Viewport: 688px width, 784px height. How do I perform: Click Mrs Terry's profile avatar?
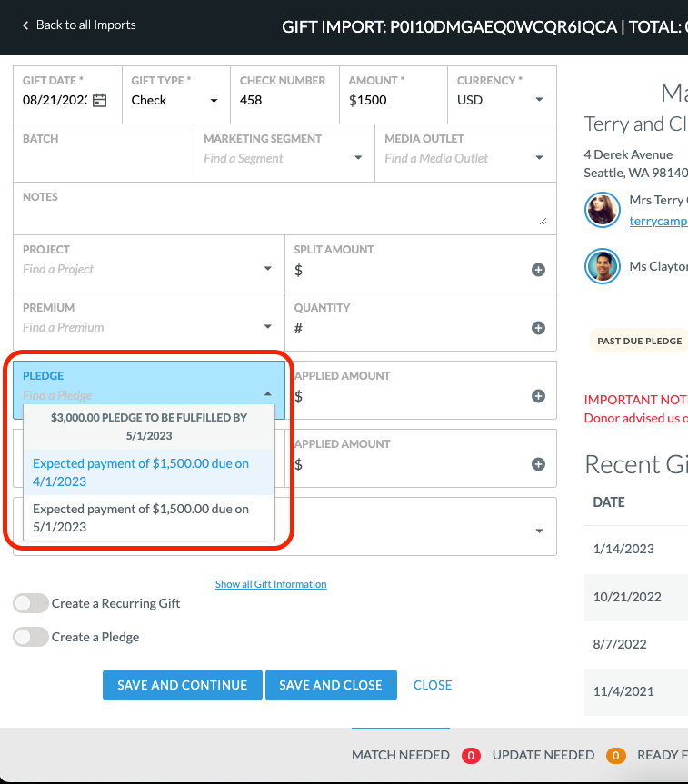602,210
